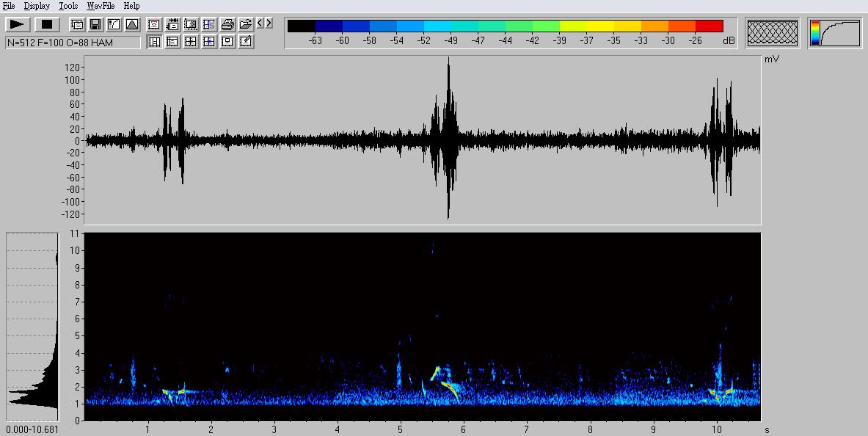Open the Tools menu

[68, 6]
